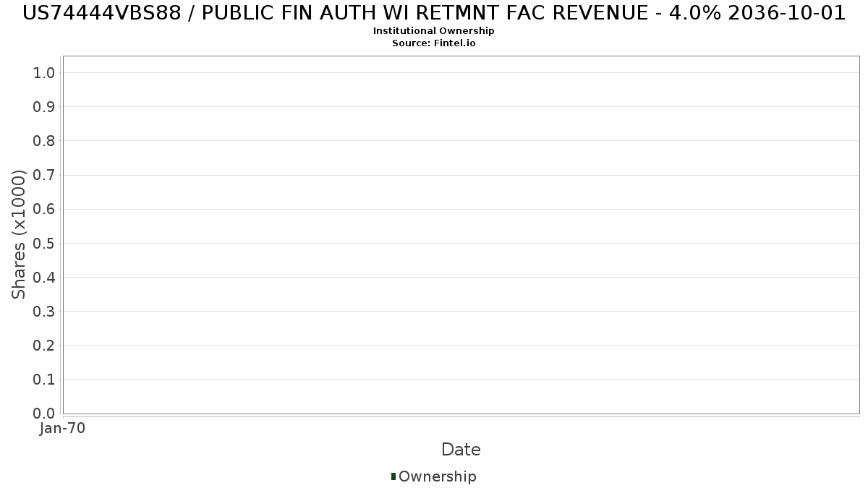The height and width of the screenshot is (488, 868).
Task: Click the 1.0 y-axis tick label
Action: pyautogui.click(x=44, y=72)
